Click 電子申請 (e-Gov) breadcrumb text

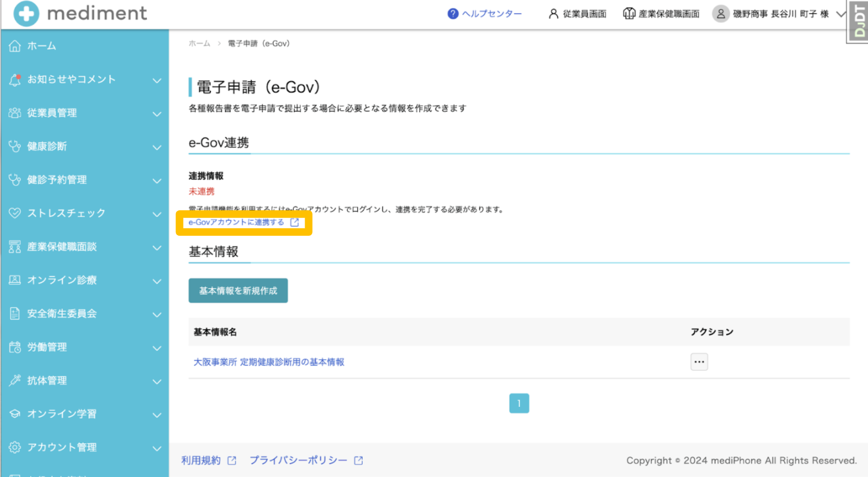point(259,43)
